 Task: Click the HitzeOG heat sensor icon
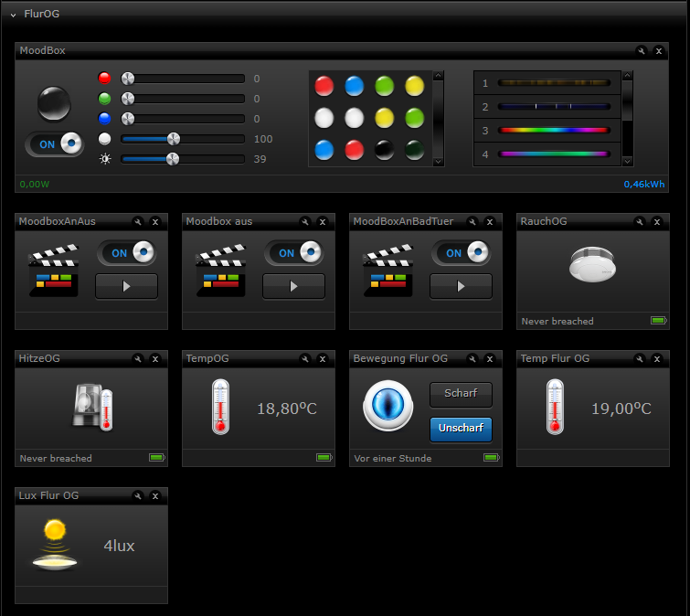(92, 407)
